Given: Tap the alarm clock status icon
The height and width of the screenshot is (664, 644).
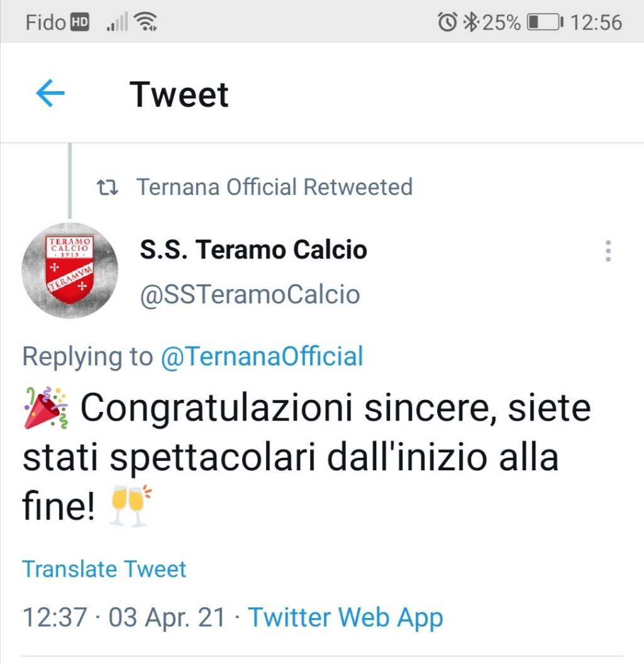Looking at the screenshot, I should point(447,22).
